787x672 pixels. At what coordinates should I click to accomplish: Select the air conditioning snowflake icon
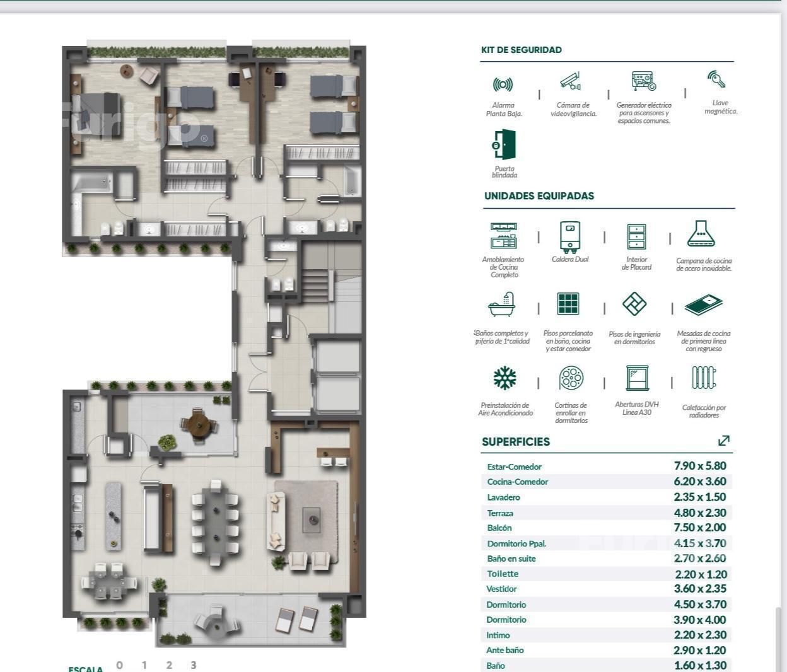pyautogui.click(x=504, y=378)
